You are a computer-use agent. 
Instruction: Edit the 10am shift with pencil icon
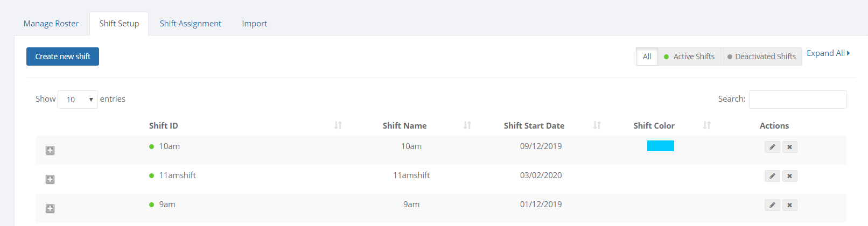point(772,147)
